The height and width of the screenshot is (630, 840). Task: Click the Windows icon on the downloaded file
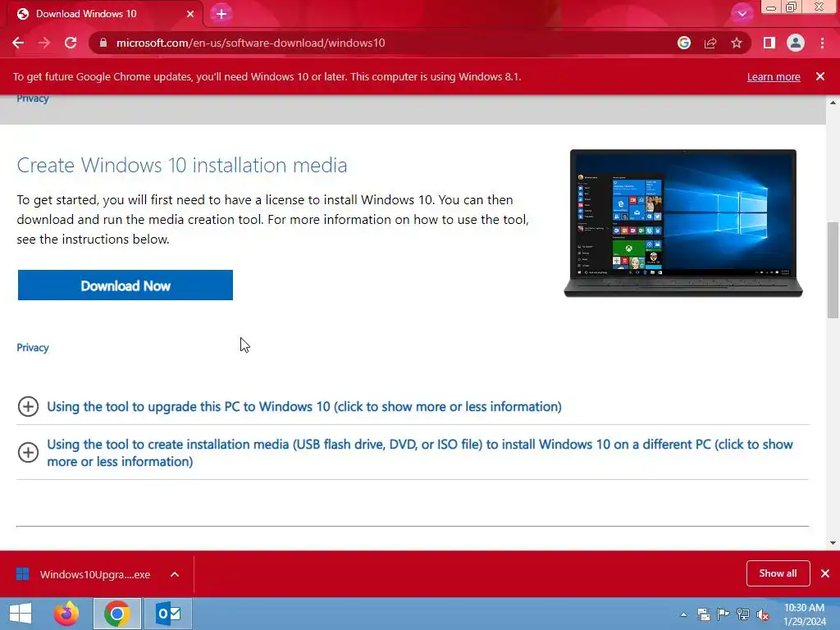[22, 574]
